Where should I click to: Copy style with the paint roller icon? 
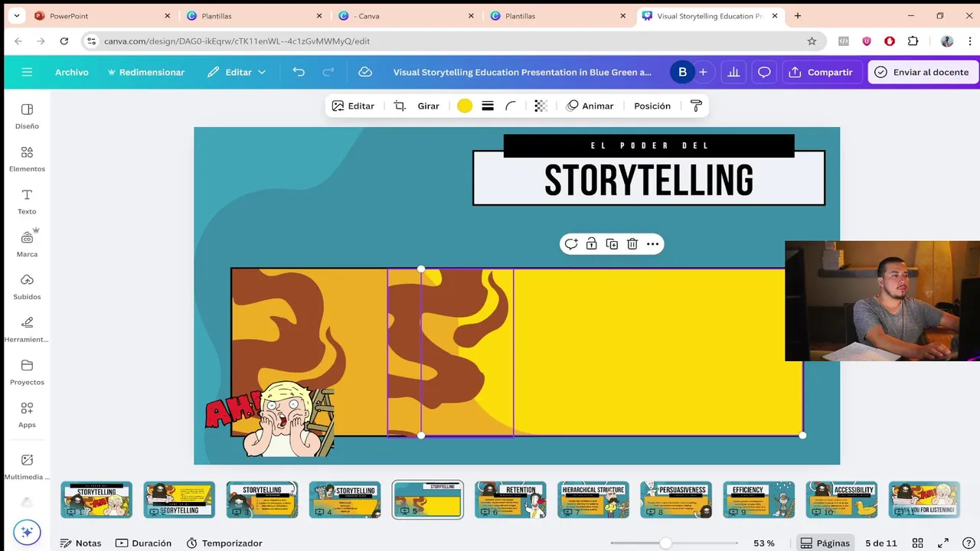pyautogui.click(x=696, y=106)
